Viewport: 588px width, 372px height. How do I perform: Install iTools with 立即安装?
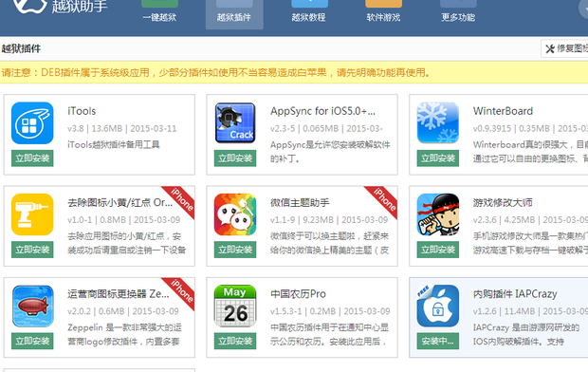point(32,158)
